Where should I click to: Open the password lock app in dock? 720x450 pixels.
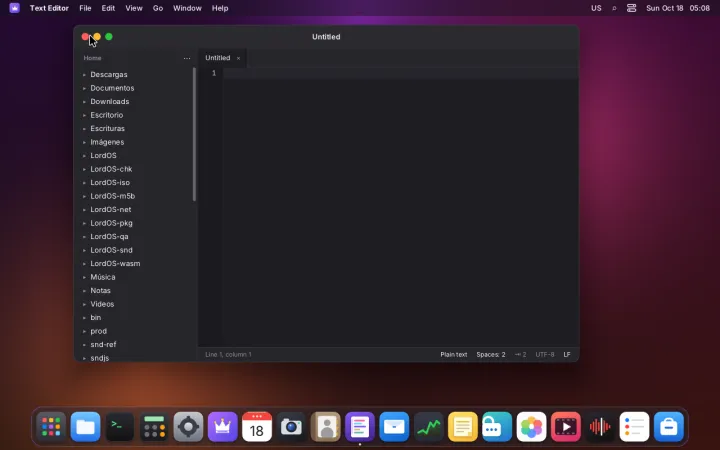(497, 427)
